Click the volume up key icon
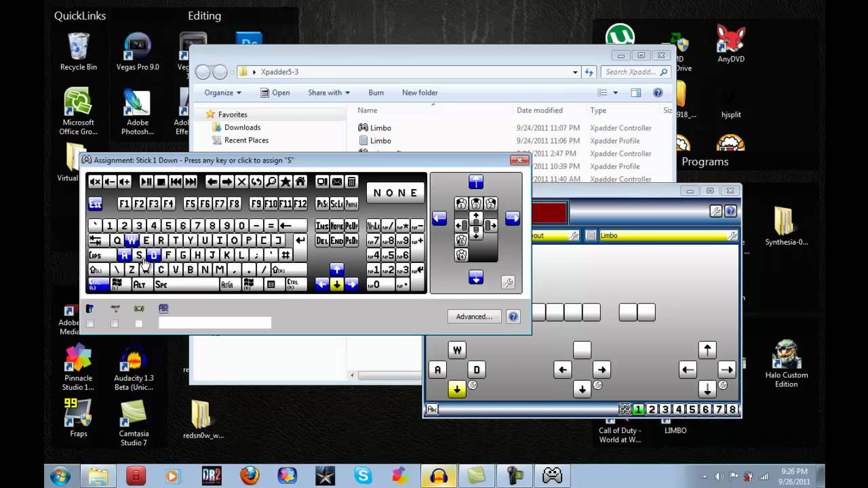The height and width of the screenshot is (488, 868). [x=125, y=182]
